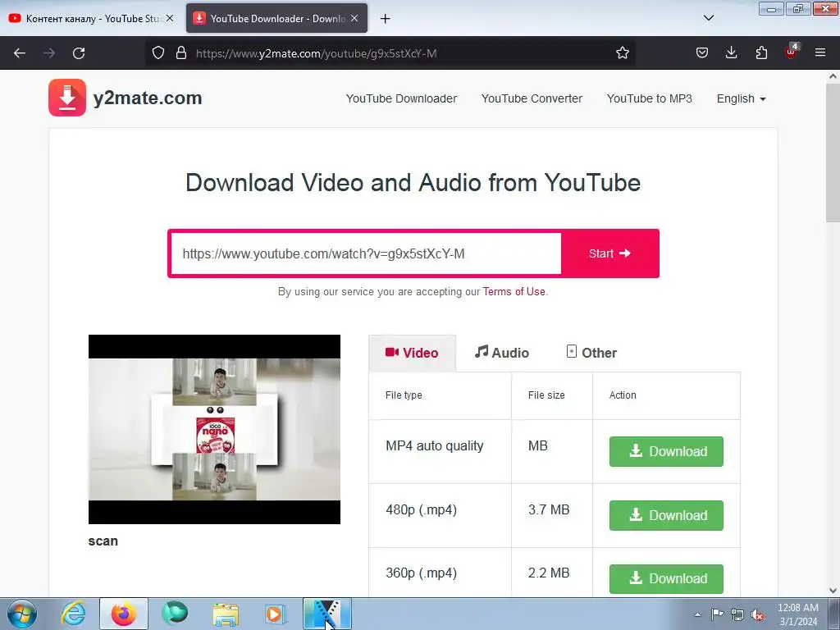Click the video editor taskbar icon
Image resolution: width=840 pixels, height=630 pixels.
click(327, 614)
